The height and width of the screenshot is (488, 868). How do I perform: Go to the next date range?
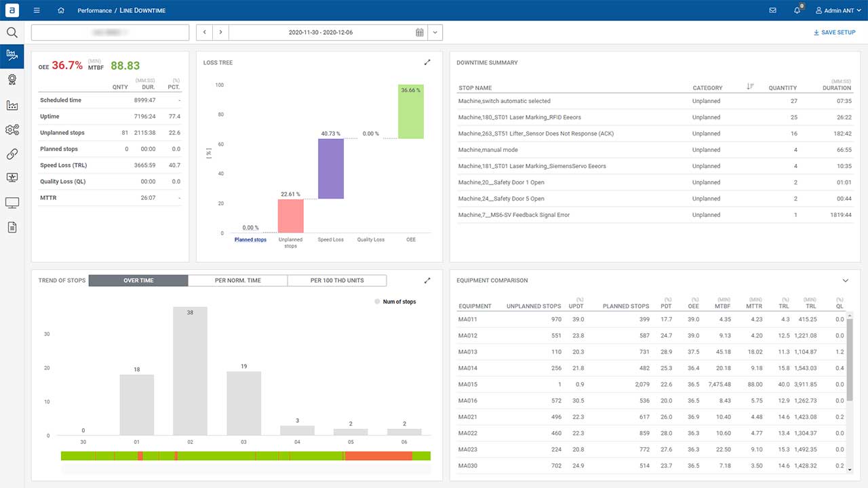(220, 33)
